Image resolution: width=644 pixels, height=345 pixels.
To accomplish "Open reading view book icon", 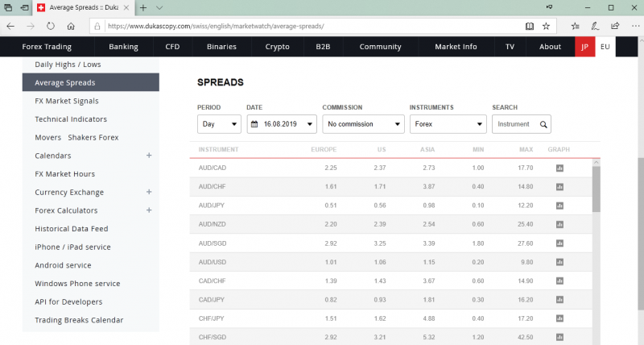I will pos(530,27).
